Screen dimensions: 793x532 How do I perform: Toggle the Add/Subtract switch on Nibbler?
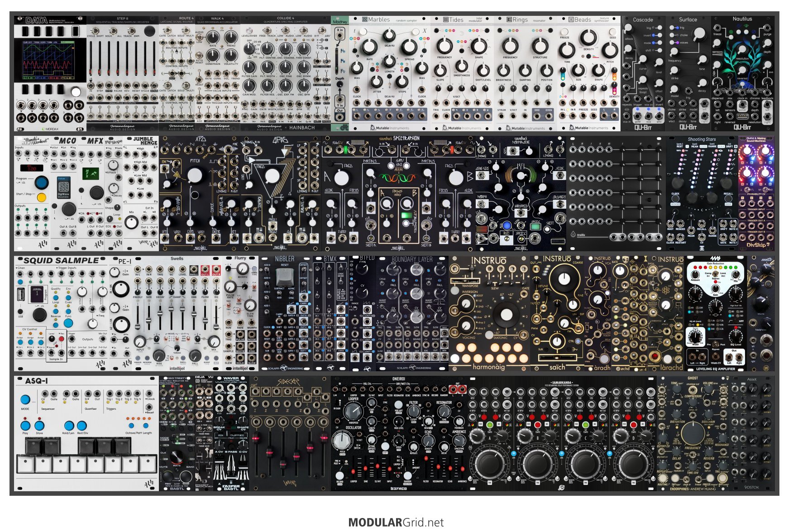point(279,293)
